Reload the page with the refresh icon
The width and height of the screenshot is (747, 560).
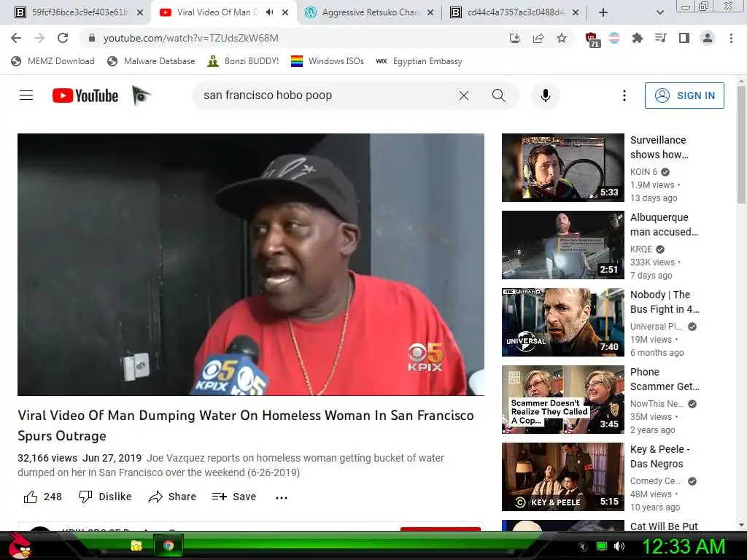(x=63, y=38)
